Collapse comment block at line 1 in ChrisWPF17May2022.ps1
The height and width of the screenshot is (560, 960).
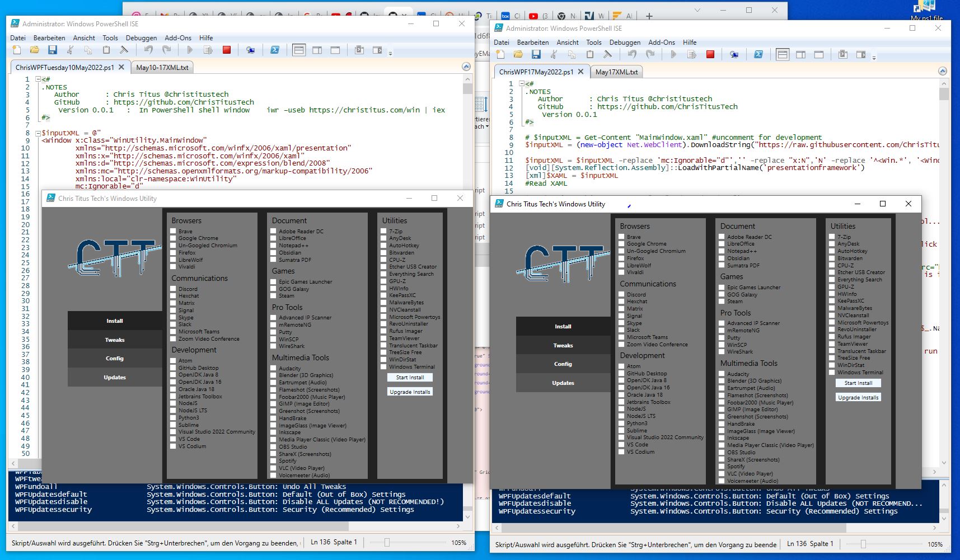coord(521,84)
